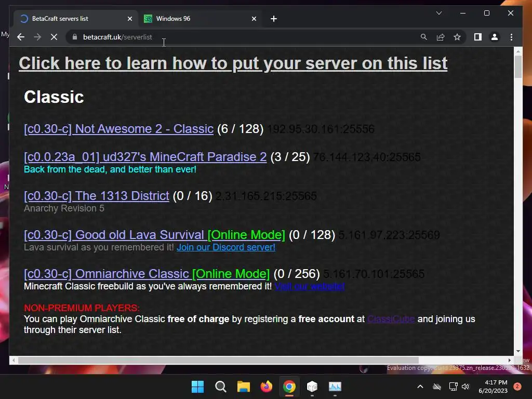Click the horizontal scrollbar left arrow

coord(13,361)
